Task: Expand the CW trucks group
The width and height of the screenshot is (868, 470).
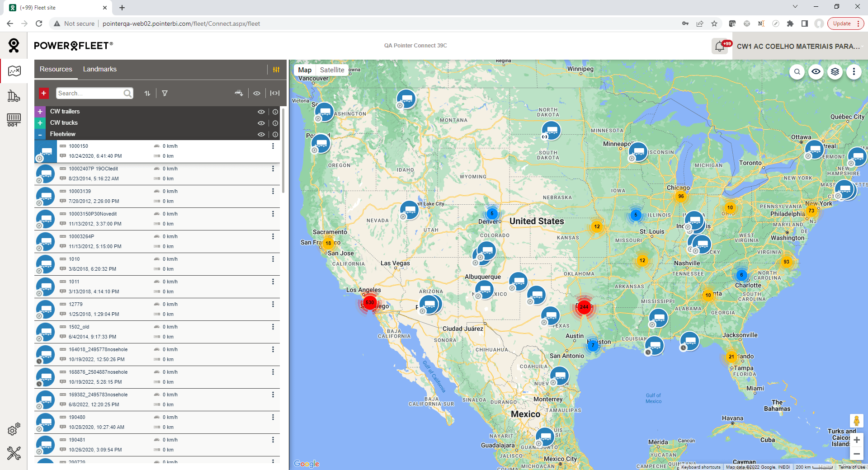Action: click(40, 123)
